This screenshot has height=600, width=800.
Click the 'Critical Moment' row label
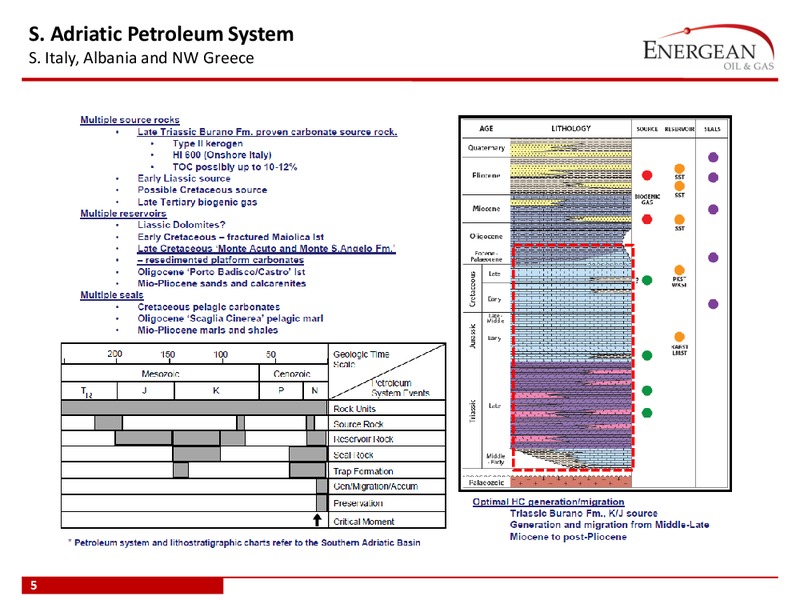(363, 521)
